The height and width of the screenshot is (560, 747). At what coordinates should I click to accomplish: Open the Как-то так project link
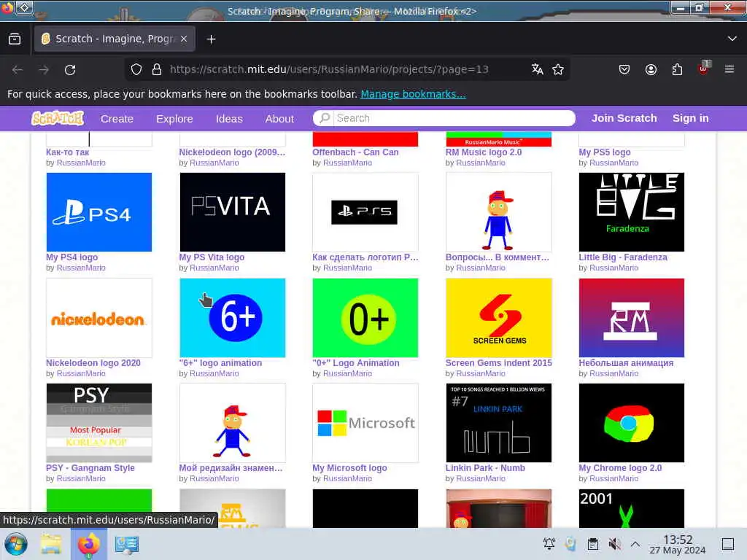coord(68,152)
